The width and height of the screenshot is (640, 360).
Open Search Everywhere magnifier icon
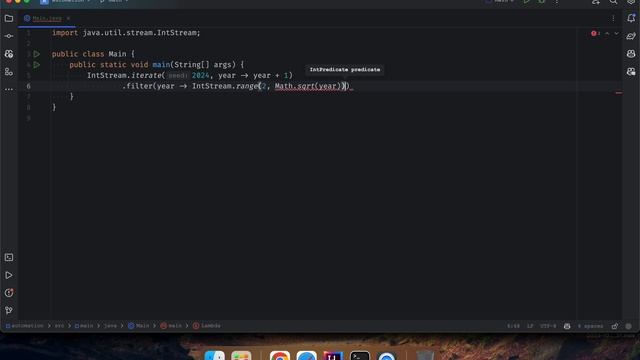pos(613,2)
